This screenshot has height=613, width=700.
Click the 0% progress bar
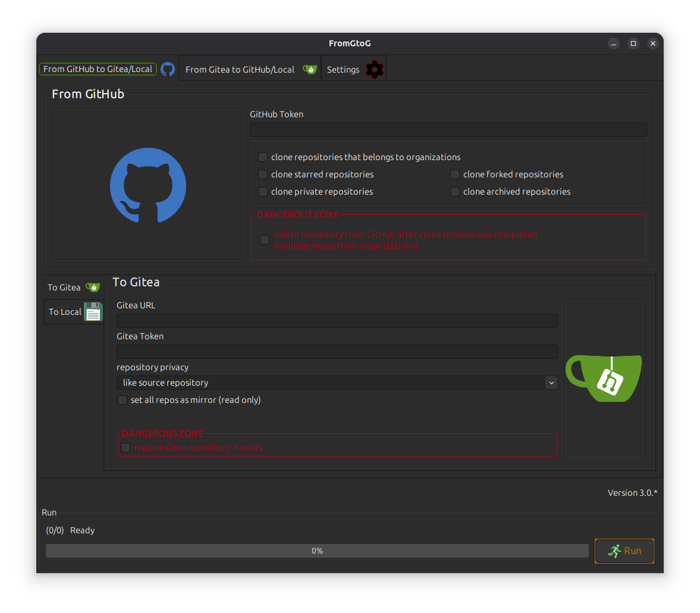coord(318,551)
